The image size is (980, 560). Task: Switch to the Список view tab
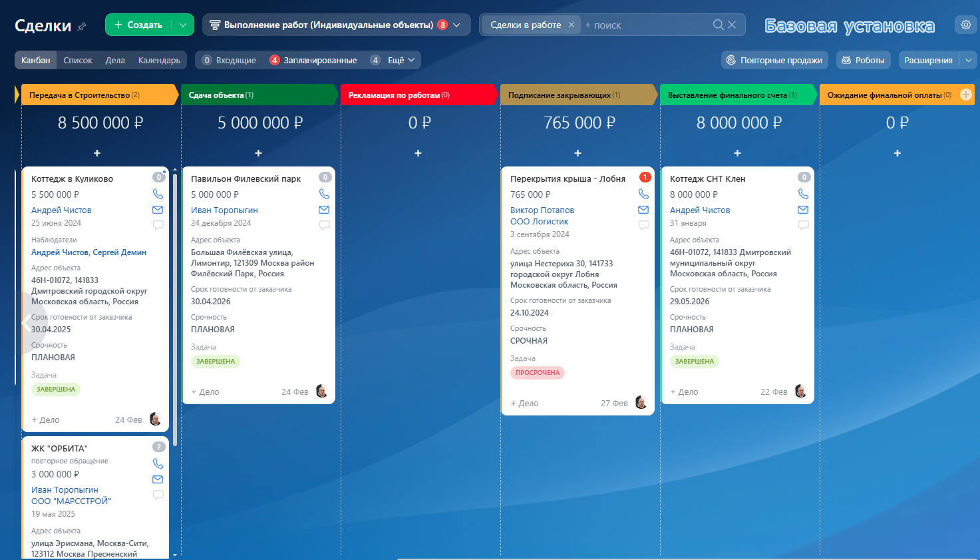pos(78,60)
